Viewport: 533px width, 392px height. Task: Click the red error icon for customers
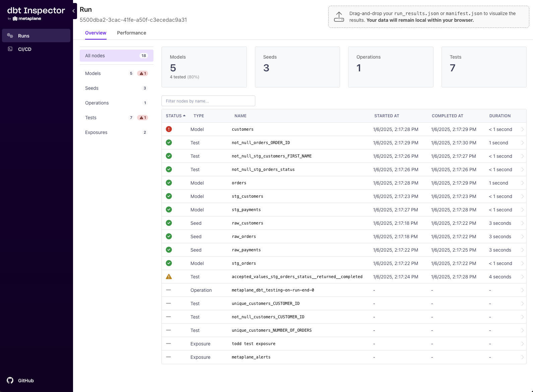point(169,129)
